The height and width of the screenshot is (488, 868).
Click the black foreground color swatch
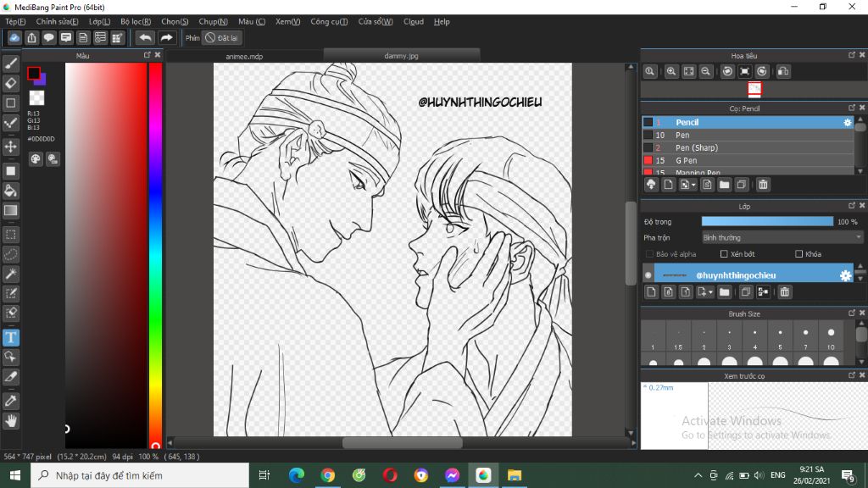(34, 73)
